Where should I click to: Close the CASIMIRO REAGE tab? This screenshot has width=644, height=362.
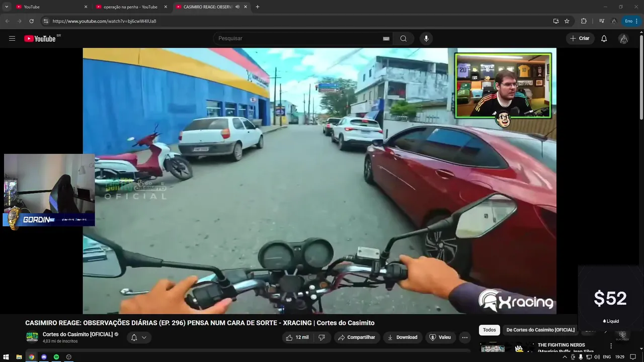246,7
